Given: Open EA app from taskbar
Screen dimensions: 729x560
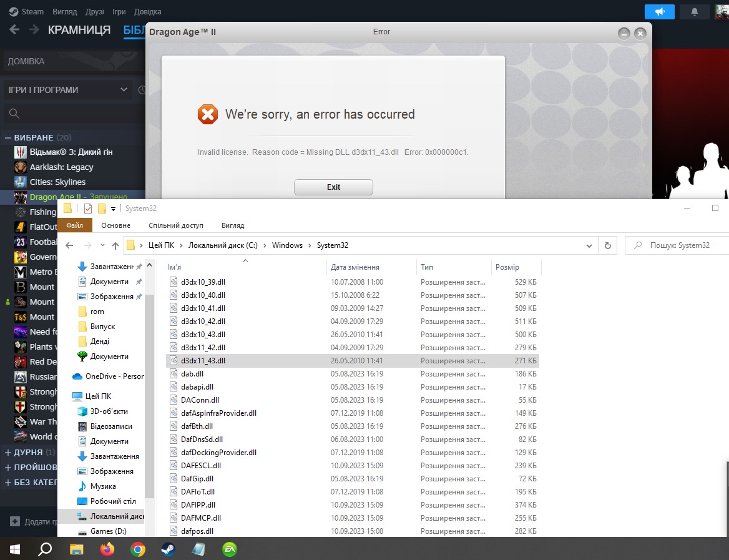Looking at the screenshot, I should [x=229, y=549].
